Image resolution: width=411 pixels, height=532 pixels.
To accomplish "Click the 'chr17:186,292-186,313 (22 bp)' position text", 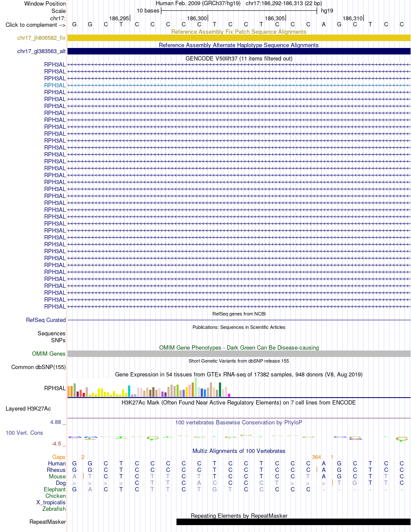I will pyautogui.click(x=284, y=3).
